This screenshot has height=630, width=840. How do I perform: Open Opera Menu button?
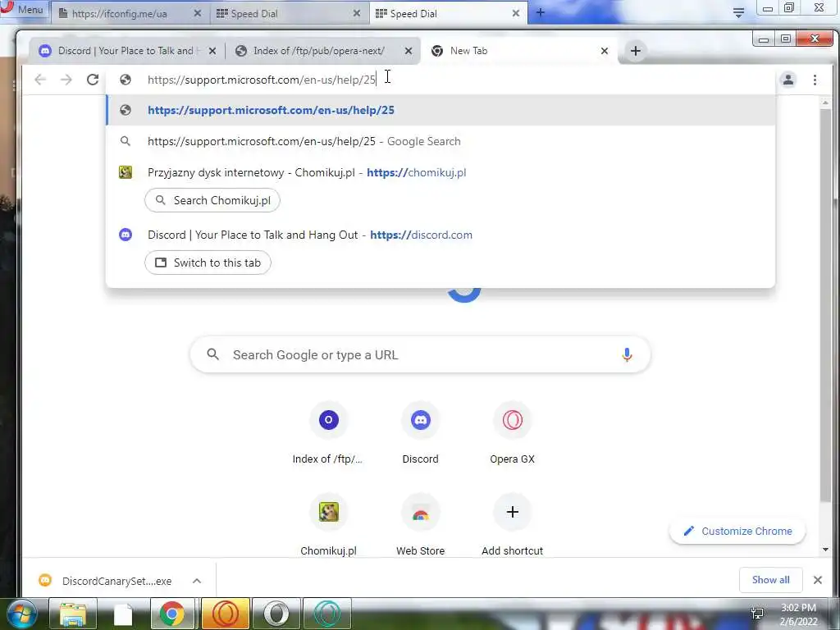pos(22,10)
